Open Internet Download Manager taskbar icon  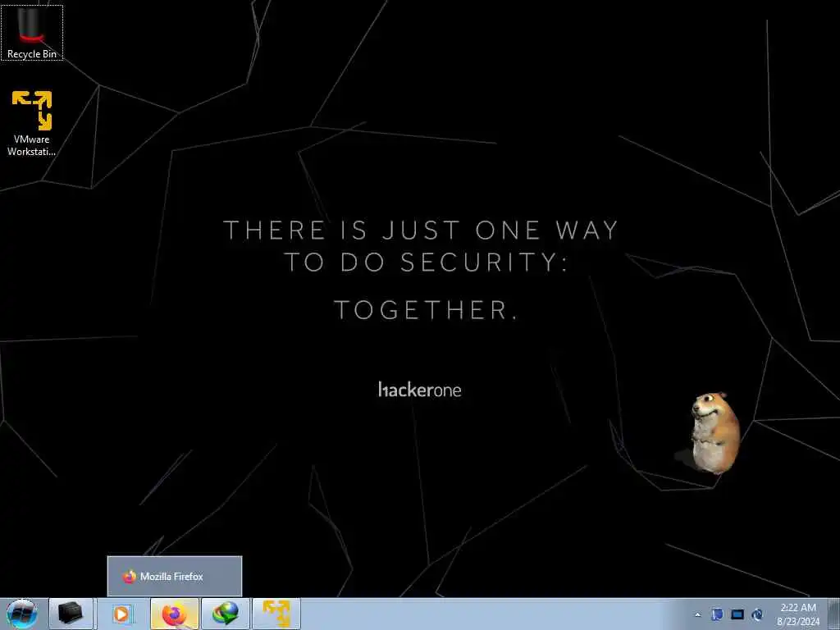click(226, 614)
